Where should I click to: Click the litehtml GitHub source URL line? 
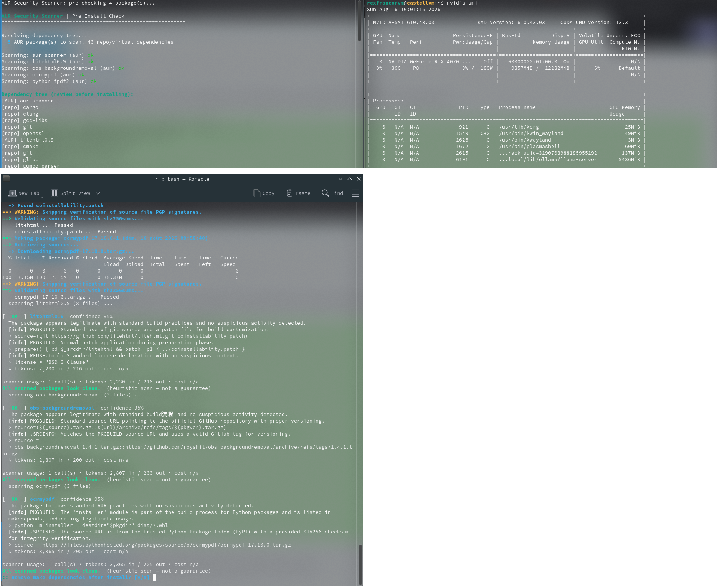tap(128, 336)
